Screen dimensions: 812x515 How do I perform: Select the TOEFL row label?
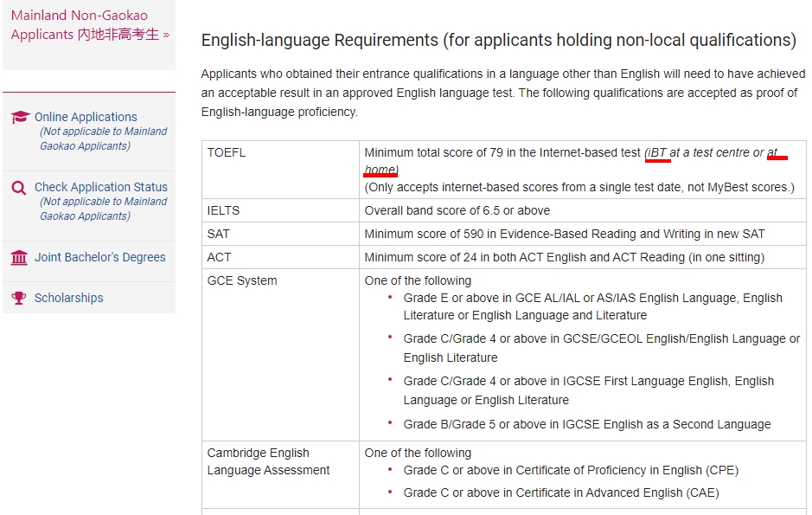pyautogui.click(x=227, y=152)
